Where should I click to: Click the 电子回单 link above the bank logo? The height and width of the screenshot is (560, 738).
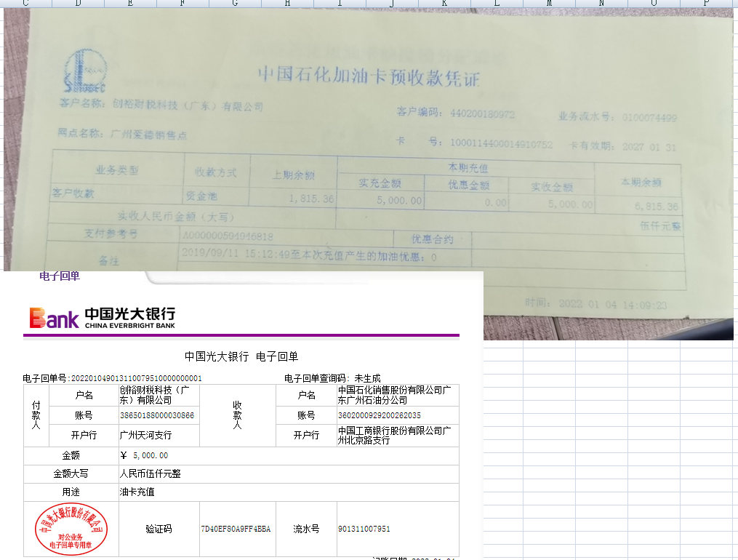[59, 276]
